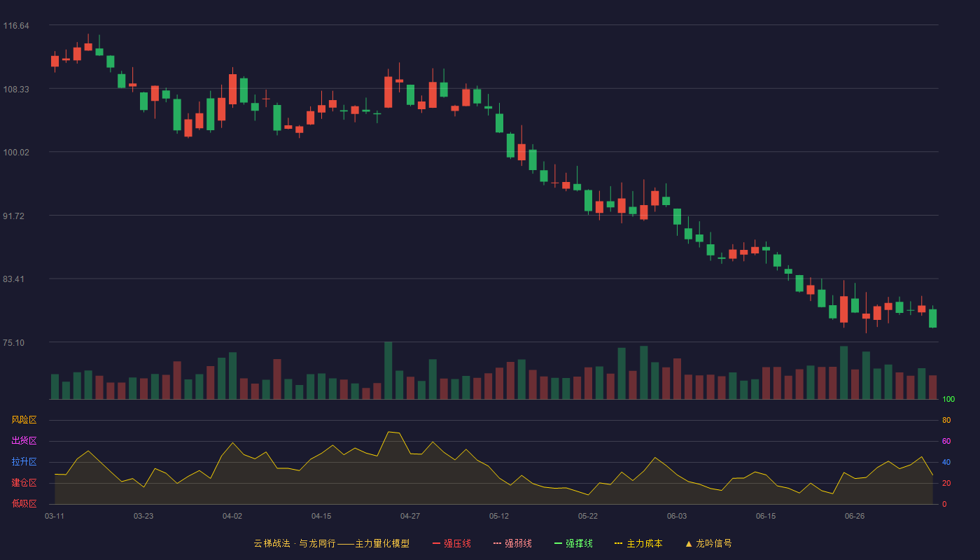
Task: Click the pink dashed icon before 强弱线
Action: click(497, 543)
